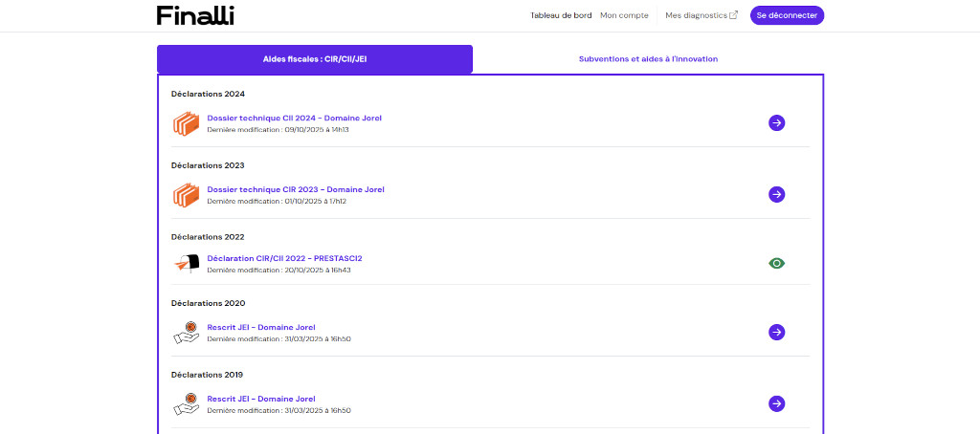Open the arrow for Dossier technique CIR 2023

[x=776, y=194]
